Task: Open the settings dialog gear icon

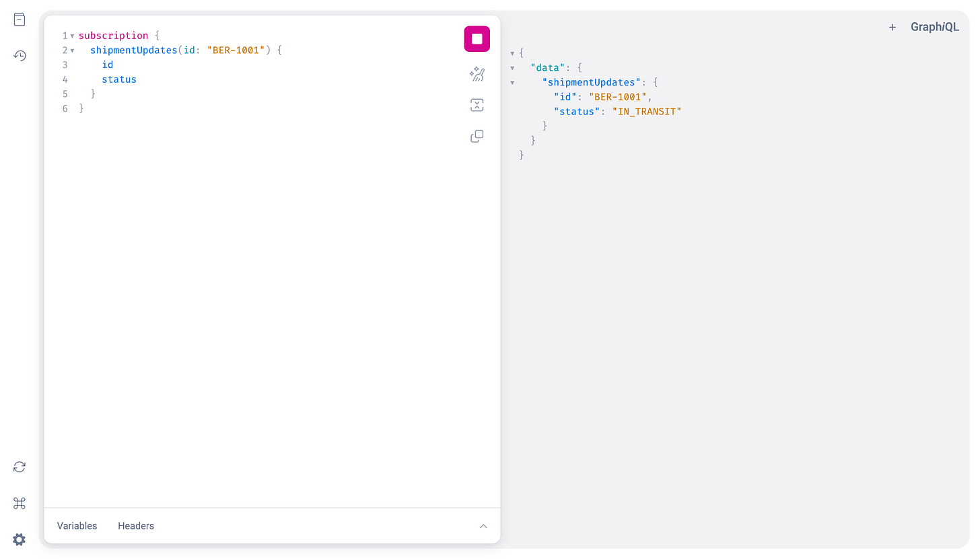Action: pyautogui.click(x=20, y=539)
